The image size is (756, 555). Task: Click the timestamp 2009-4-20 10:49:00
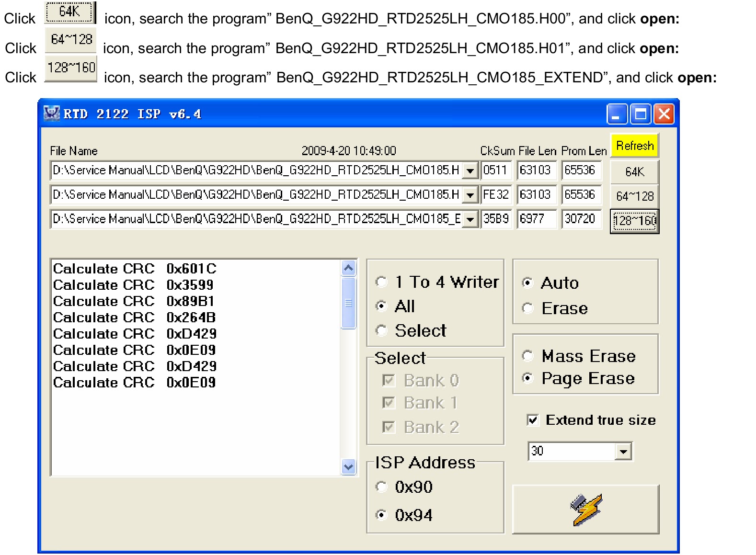[349, 151]
